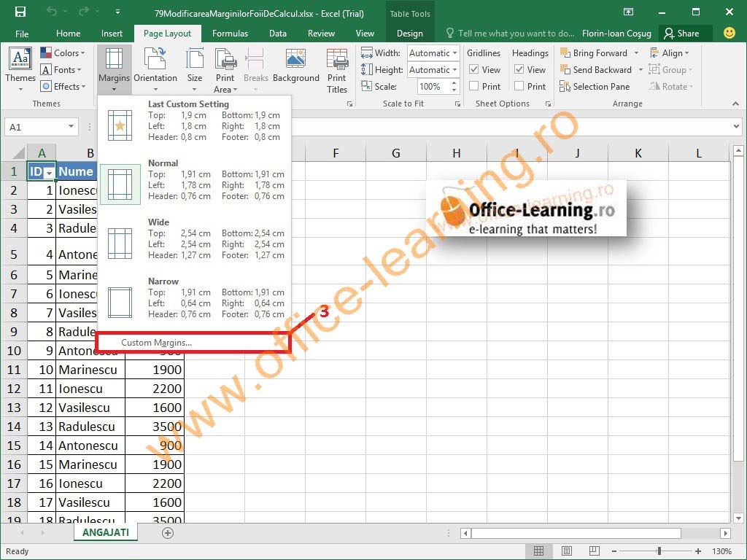
Task: Switch to Page Layout view in status bar
Action: point(566,551)
